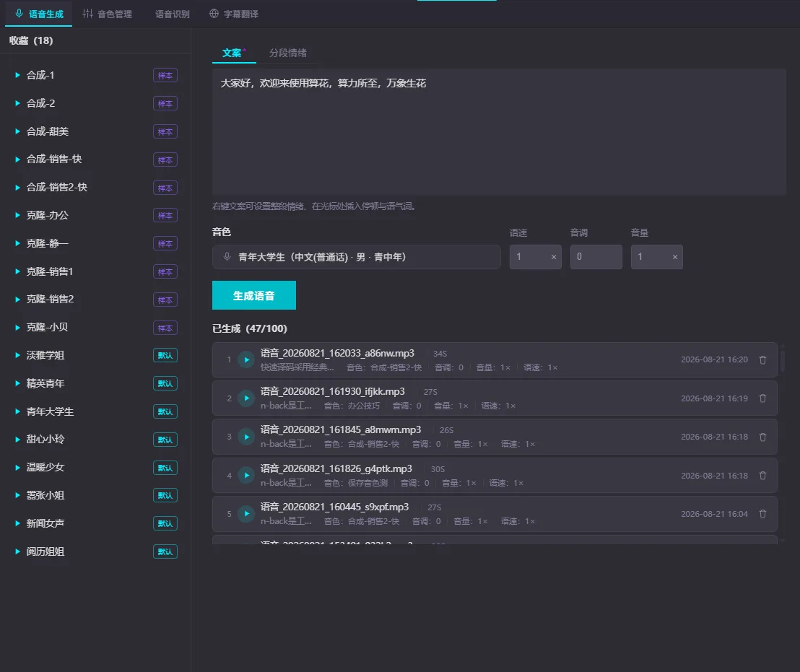Play audio 语音_20260821_160445_s9xpf.mp3
The width and height of the screenshot is (800, 672).
pos(246,514)
